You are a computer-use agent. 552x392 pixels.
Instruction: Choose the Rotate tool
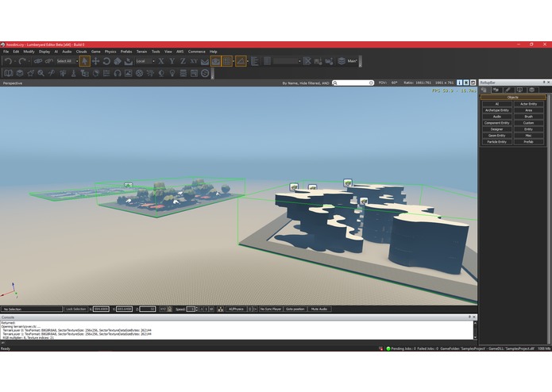click(x=106, y=61)
